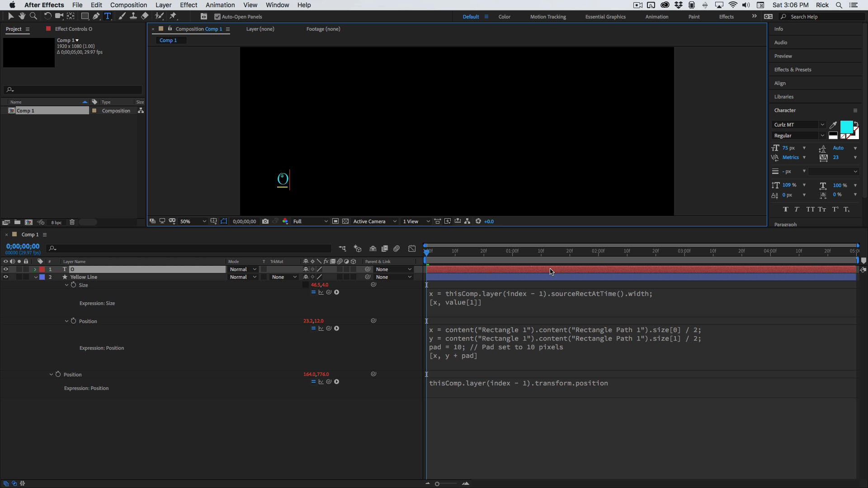Hide the Yellow Line layer eye

click(x=5, y=277)
